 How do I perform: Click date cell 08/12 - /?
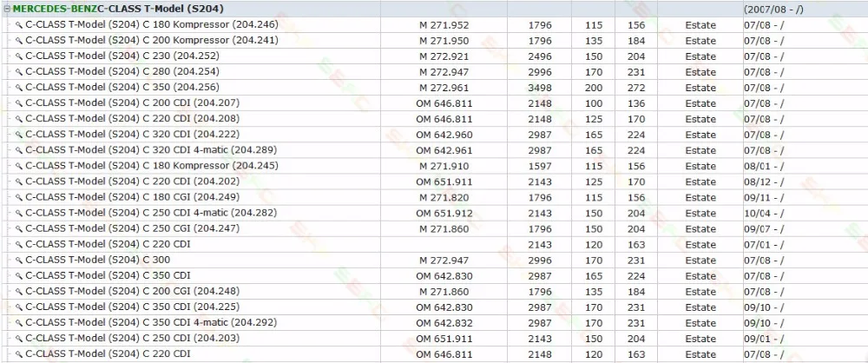(x=764, y=181)
